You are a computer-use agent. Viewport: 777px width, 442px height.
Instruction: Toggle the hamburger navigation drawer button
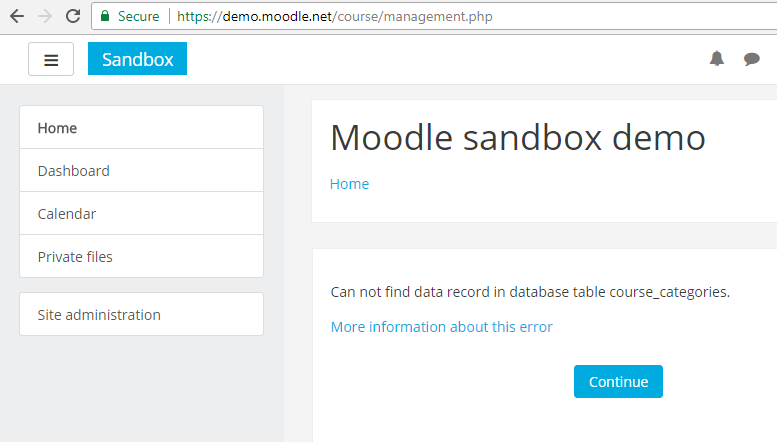tap(51, 59)
